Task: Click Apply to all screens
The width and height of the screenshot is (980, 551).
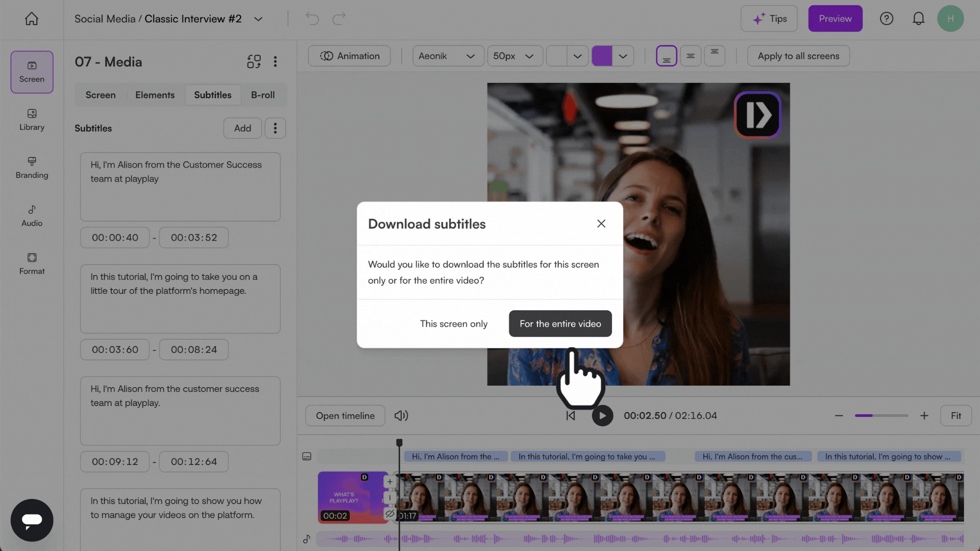Action: point(798,56)
